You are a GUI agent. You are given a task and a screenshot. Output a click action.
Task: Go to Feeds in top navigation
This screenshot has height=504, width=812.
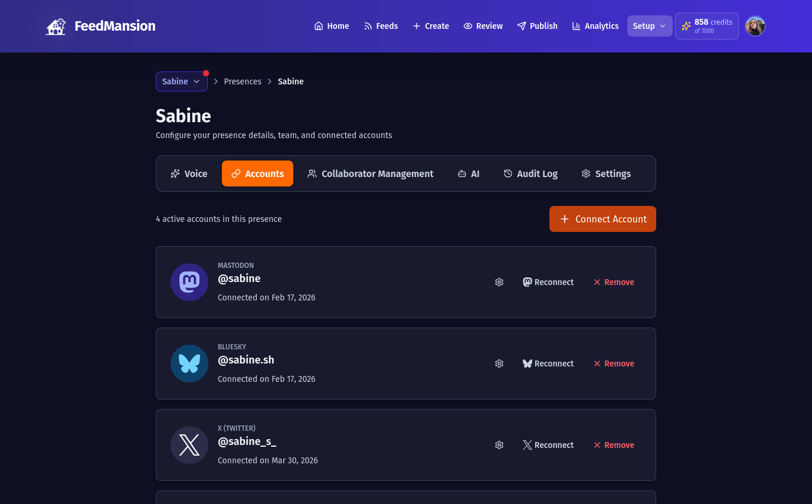pyautogui.click(x=381, y=26)
